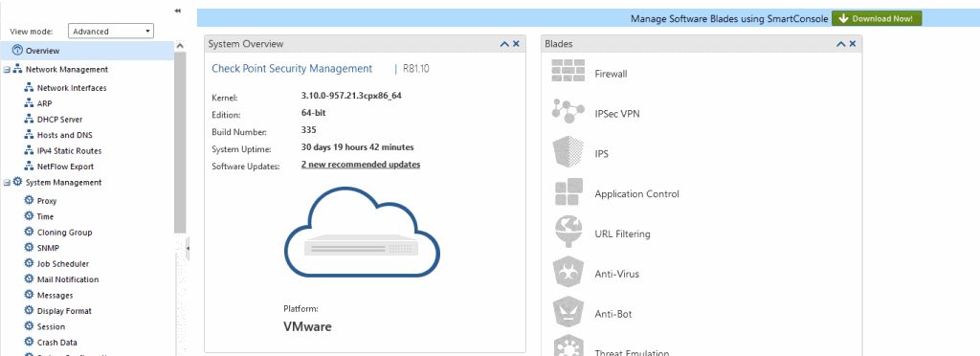Open the Hosts and DNS page
The width and height of the screenshot is (980, 356).
coord(65,135)
